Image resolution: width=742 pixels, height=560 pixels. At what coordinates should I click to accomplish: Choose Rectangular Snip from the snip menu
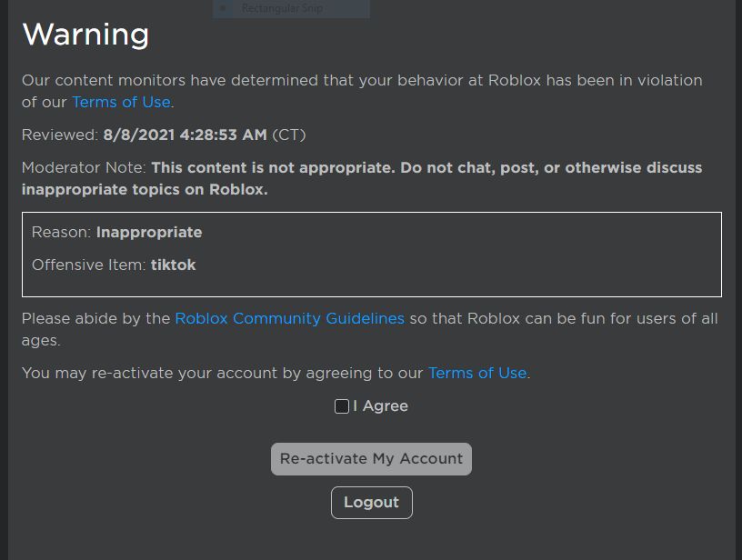[283, 8]
